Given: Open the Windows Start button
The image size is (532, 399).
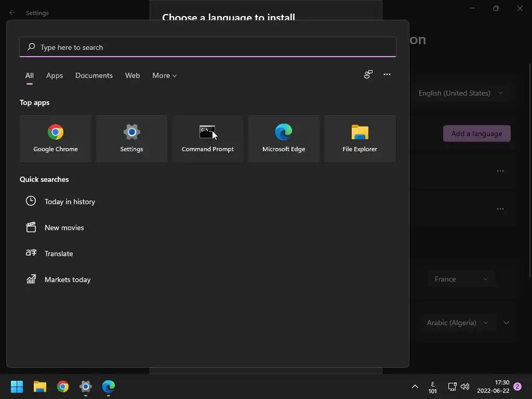Looking at the screenshot, I should point(17,387).
